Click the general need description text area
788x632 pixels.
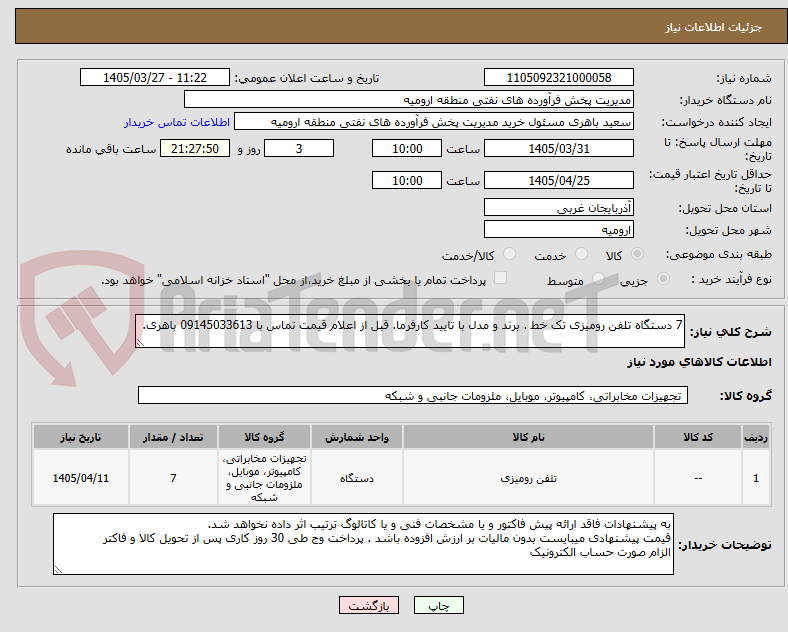[x=410, y=331]
